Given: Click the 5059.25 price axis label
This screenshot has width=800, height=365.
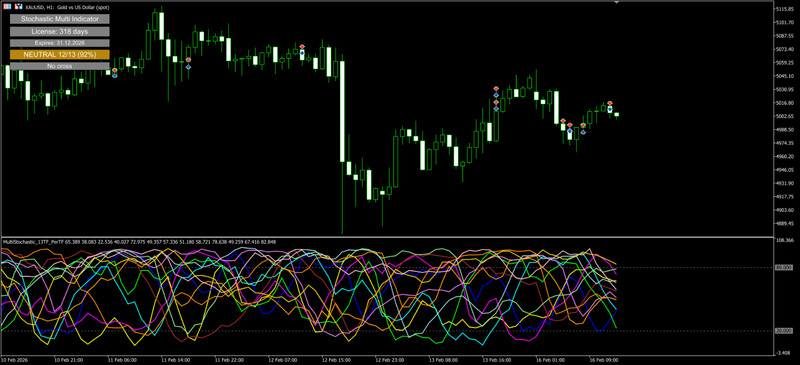Looking at the screenshot, I should coord(785,63).
